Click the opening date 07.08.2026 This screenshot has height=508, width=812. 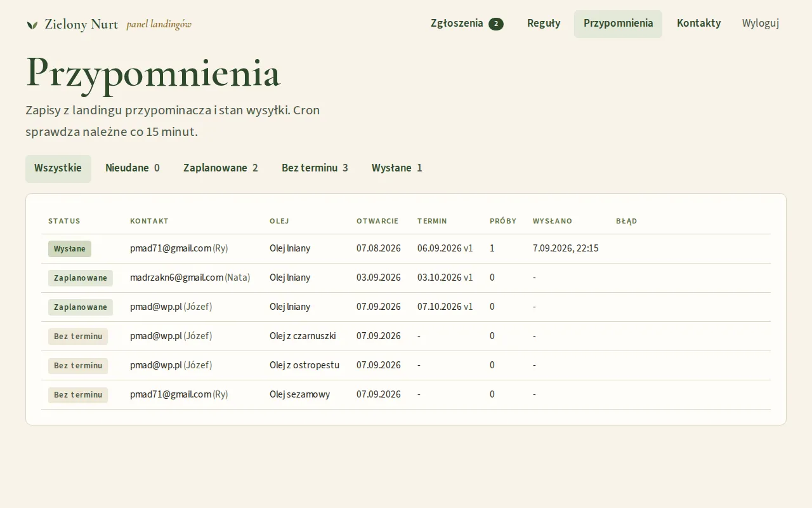click(x=379, y=248)
